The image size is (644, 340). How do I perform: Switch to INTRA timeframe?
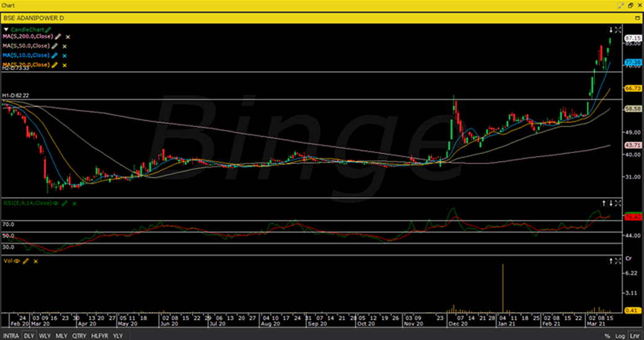11,336
